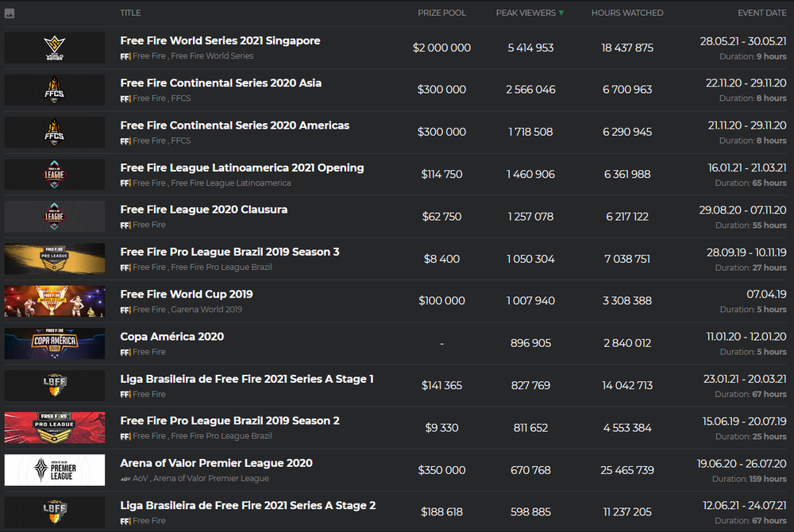Click FF game icon under Series A Stage 1
This screenshot has height=532, width=794.
125,395
